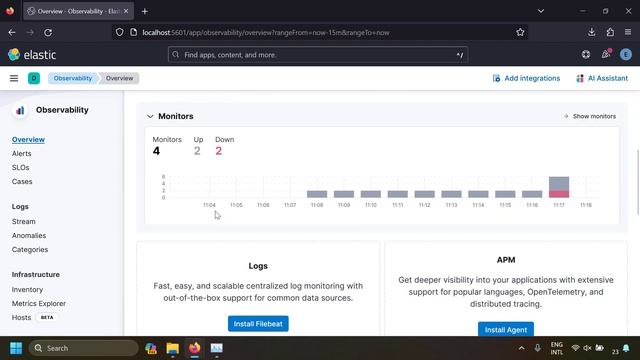Click the green D space avatar
640x360 pixels.
click(34, 78)
